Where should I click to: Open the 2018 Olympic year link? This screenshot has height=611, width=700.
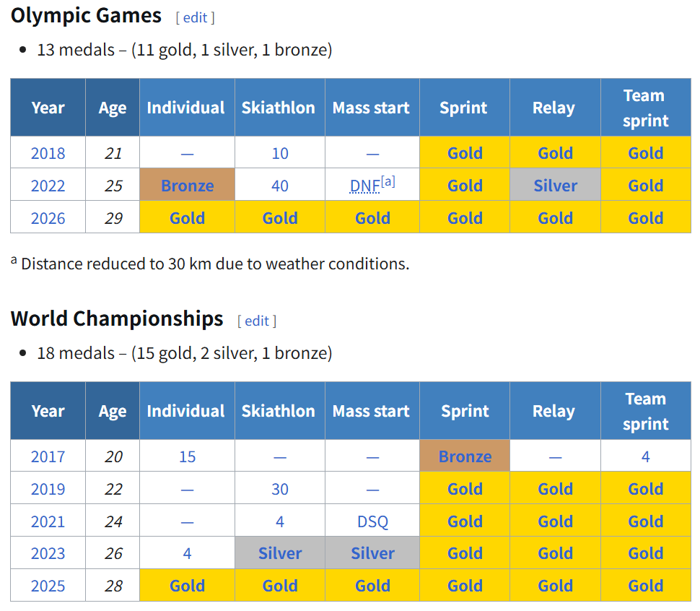tap(48, 153)
